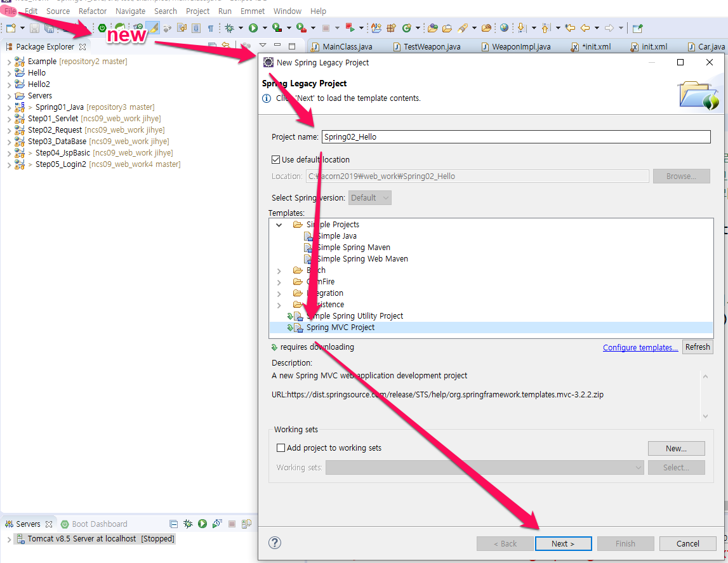
Task: Click the Save All toolbar icon
Action: coord(49,29)
